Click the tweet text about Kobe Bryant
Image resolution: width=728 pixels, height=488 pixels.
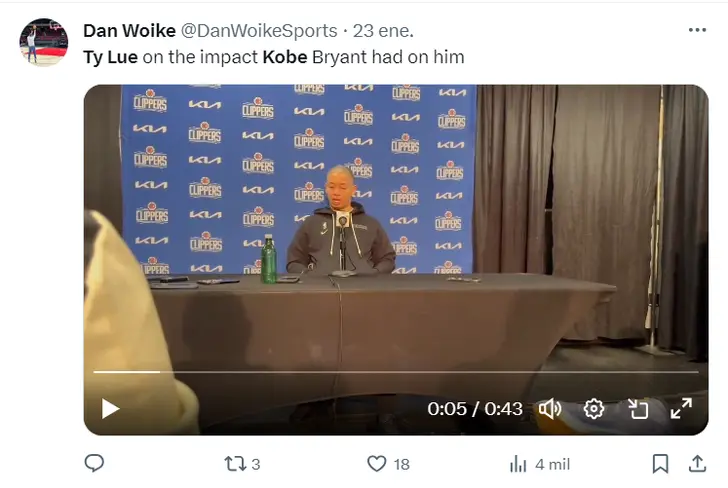pos(274,57)
